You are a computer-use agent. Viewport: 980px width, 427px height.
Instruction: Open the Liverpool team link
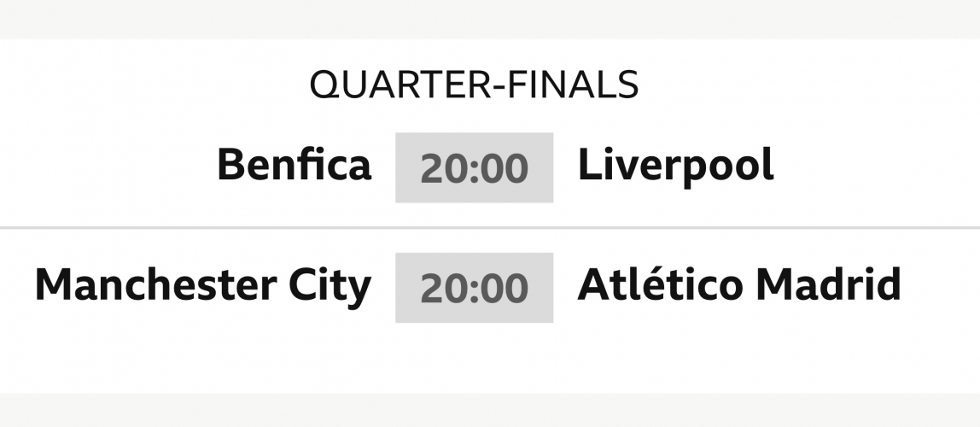click(x=676, y=166)
